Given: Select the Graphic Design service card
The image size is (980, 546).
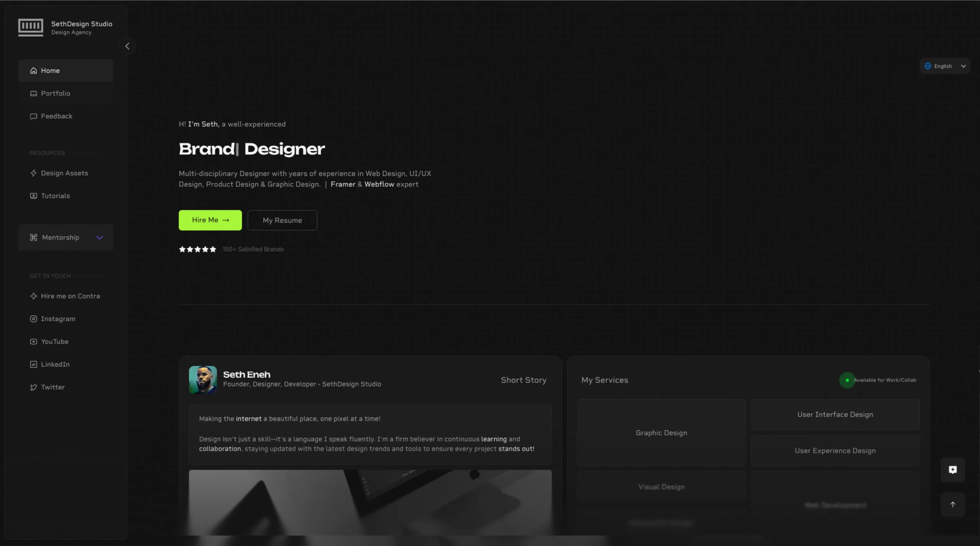Looking at the screenshot, I should coord(661,433).
